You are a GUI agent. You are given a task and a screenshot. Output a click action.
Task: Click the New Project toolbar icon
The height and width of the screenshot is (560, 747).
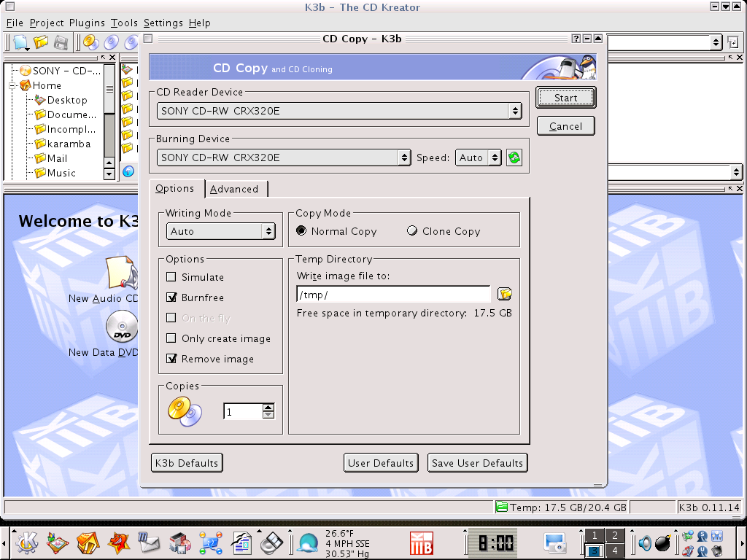click(20, 42)
